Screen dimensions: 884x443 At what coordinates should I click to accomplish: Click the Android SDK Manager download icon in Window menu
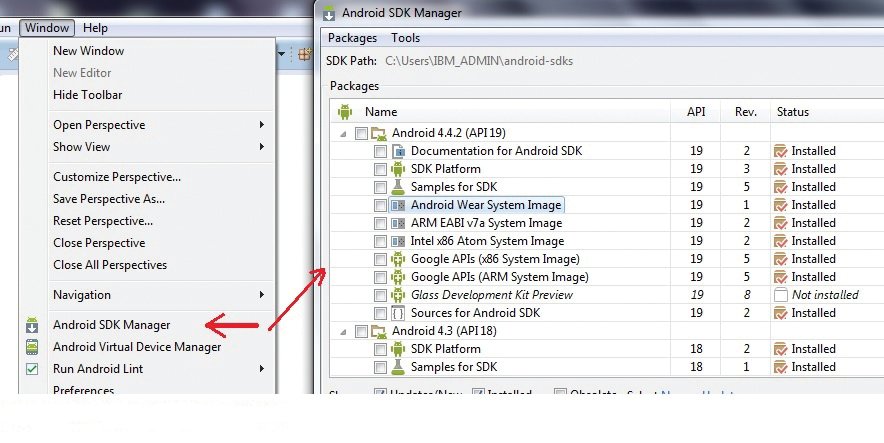click(32, 325)
